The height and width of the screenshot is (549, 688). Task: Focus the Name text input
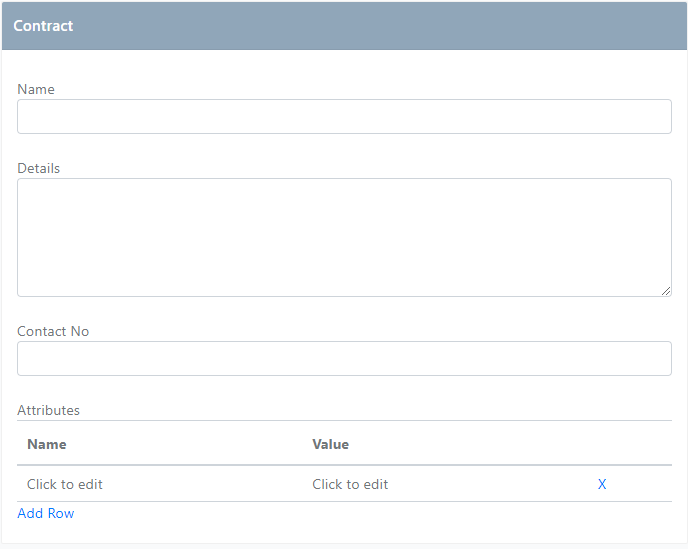[x=344, y=117]
